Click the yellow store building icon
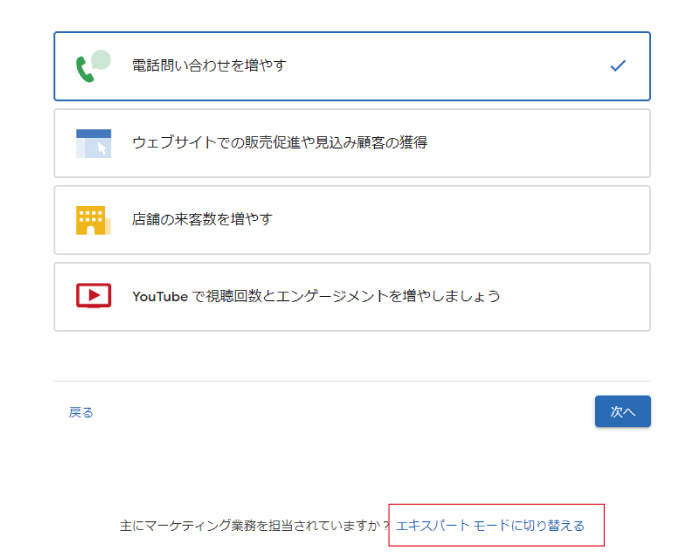This screenshot has height=558, width=700. click(93, 220)
